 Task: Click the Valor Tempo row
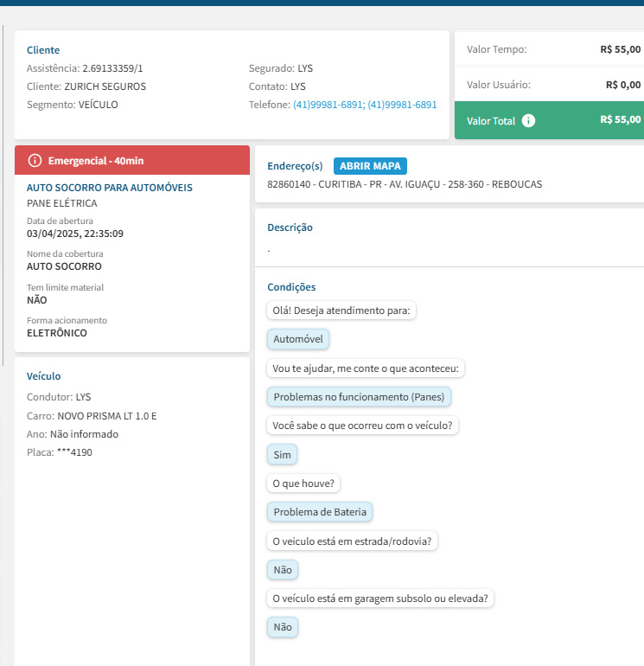[549, 49]
